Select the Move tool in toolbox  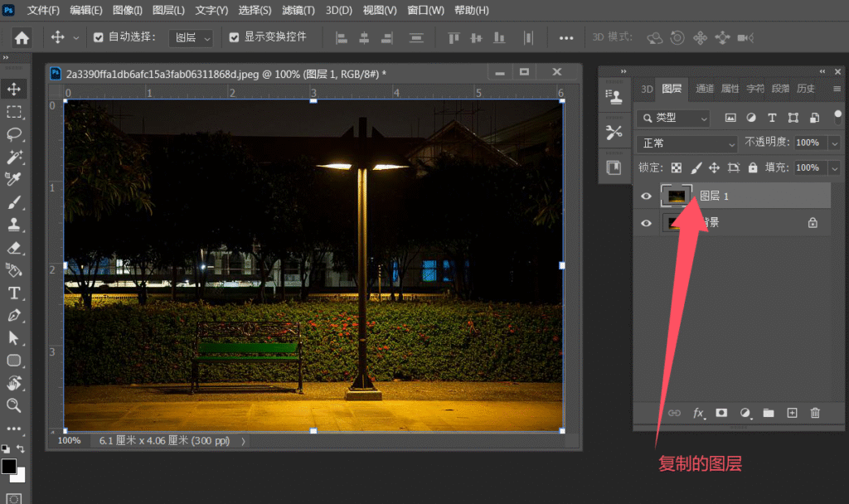14,90
